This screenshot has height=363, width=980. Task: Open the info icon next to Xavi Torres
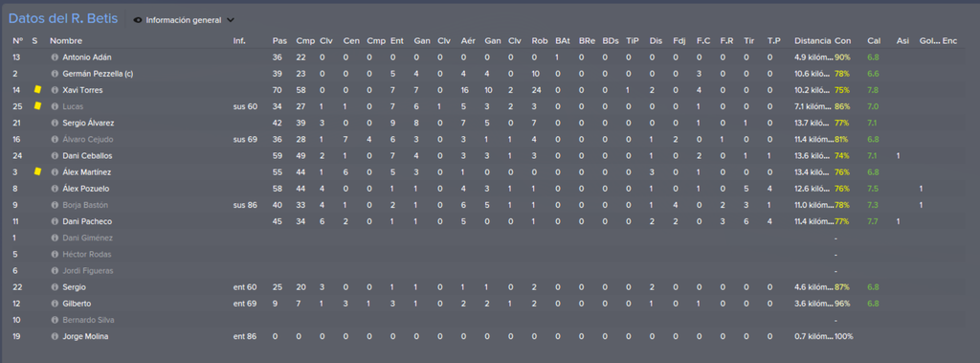(x=55, y=90)
